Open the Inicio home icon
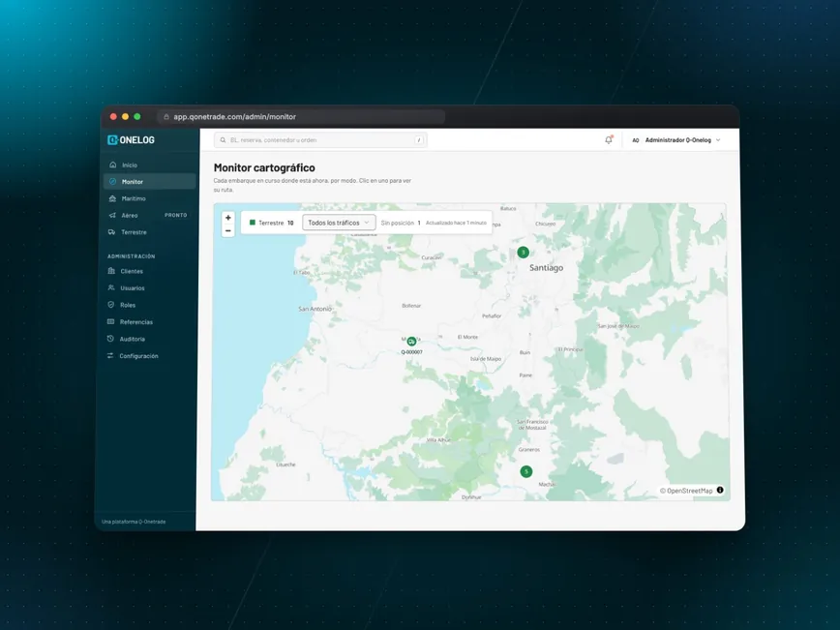840x630 pixels. pyautogui.click(x=112, y=165)
